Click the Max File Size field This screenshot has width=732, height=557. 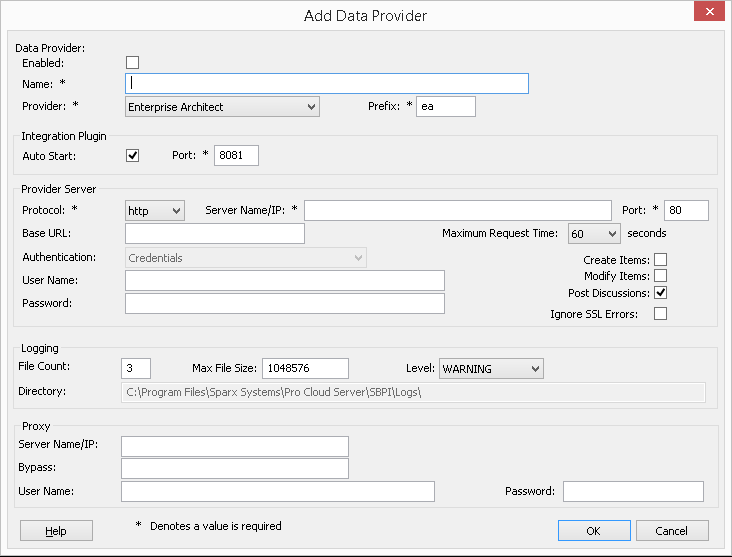pyautogui.click(x=305, y=369)
